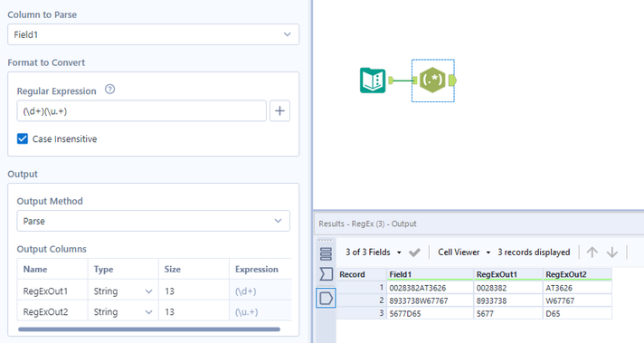
Task: Select the output anchor icon in Results
Action: click(326, 298)
